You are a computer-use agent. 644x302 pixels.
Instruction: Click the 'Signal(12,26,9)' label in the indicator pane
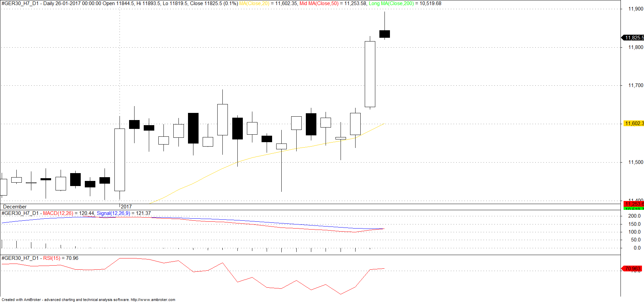point(113,213)
